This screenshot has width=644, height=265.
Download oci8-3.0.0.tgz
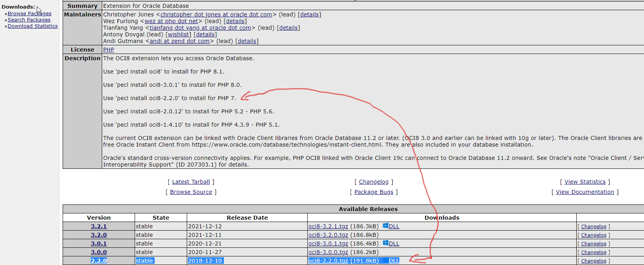tap(328, 252)
